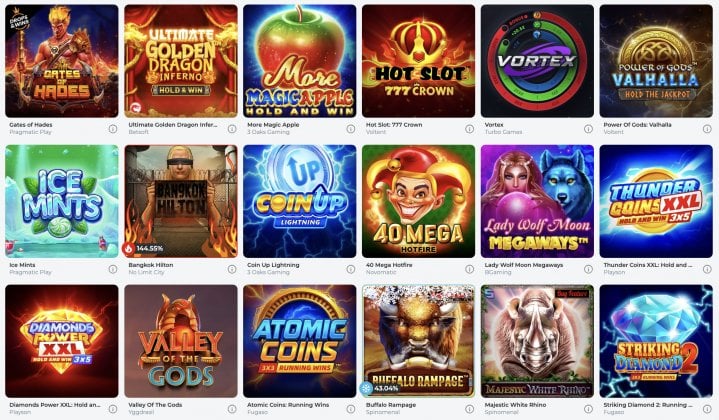The image size is (719, 420).
Task: Open Ultimate Golden Dragon Inferno thumbnail
Action: (x=181, y=61)
